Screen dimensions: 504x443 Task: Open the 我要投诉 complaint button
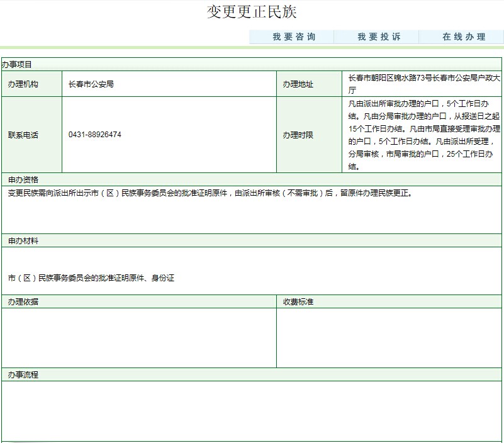pos(376,37)
